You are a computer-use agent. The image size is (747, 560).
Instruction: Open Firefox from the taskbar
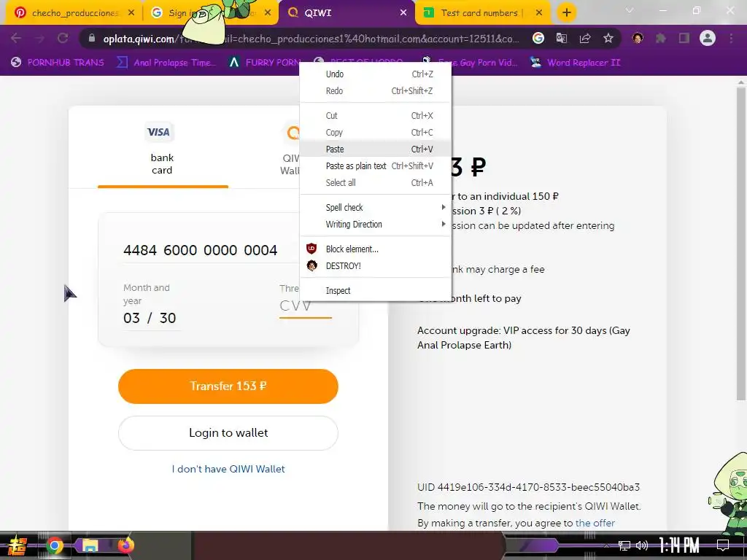pos(125,545)
